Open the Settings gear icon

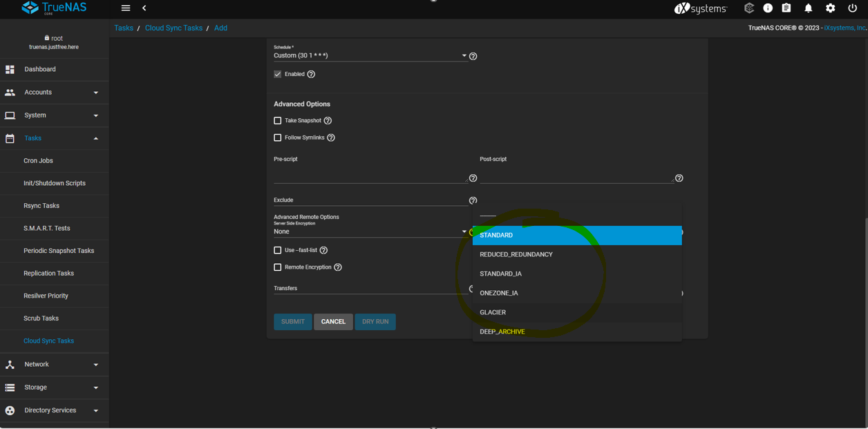(x=830, y=8)
